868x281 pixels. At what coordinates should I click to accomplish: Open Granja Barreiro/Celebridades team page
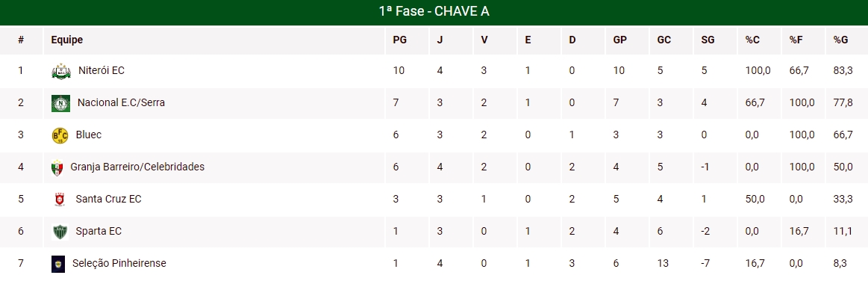(x=137, y=167)
